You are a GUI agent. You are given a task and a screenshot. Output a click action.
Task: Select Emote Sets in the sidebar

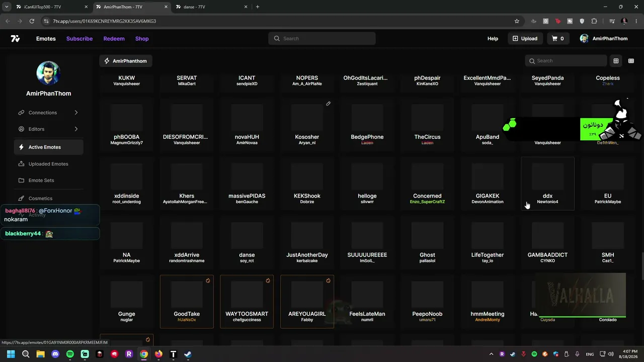click(x=49, y=180)
